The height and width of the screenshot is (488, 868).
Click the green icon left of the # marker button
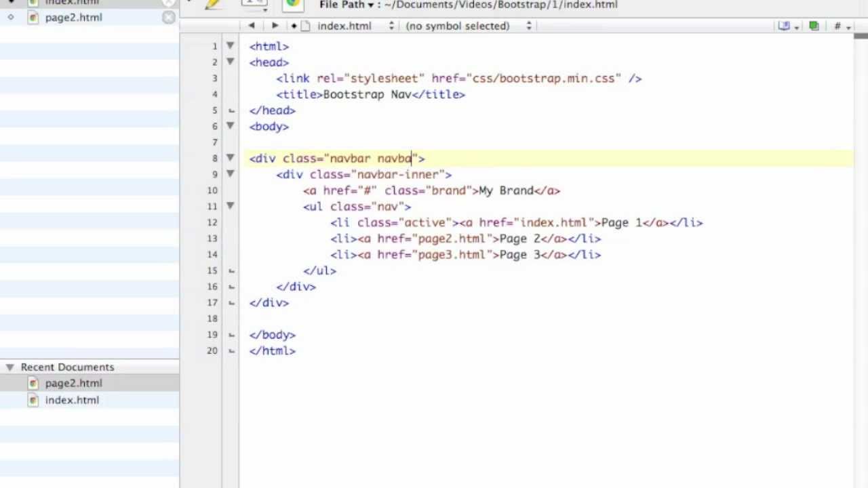click(x=814, y=26)
